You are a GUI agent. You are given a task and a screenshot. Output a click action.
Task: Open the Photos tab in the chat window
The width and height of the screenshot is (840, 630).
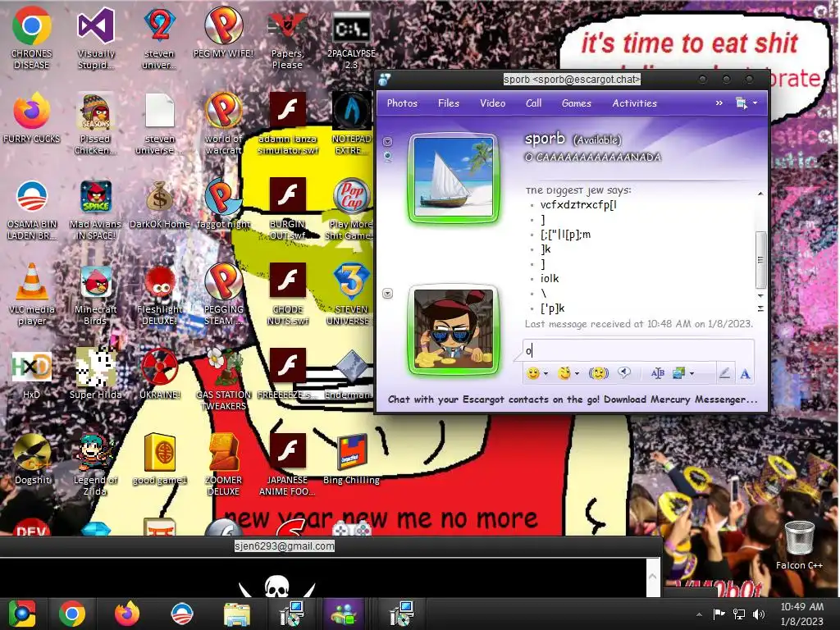[x=402, y=103]
